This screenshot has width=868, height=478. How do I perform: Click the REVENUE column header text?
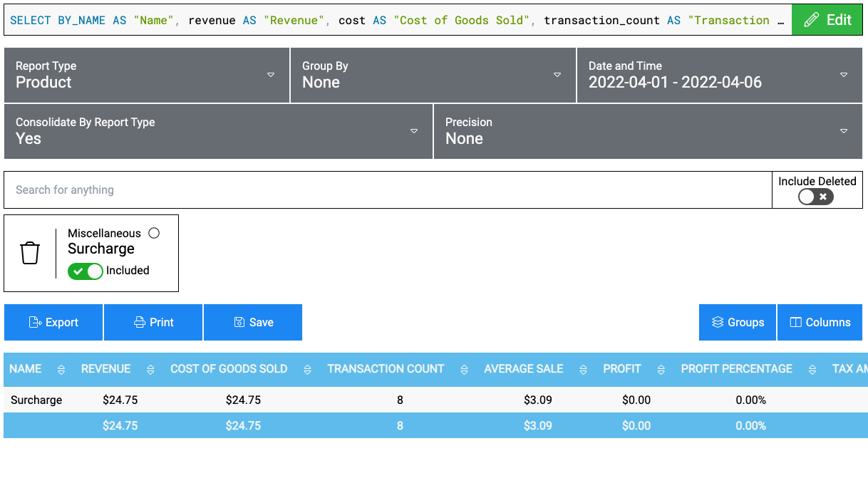[x=106, y=369]
